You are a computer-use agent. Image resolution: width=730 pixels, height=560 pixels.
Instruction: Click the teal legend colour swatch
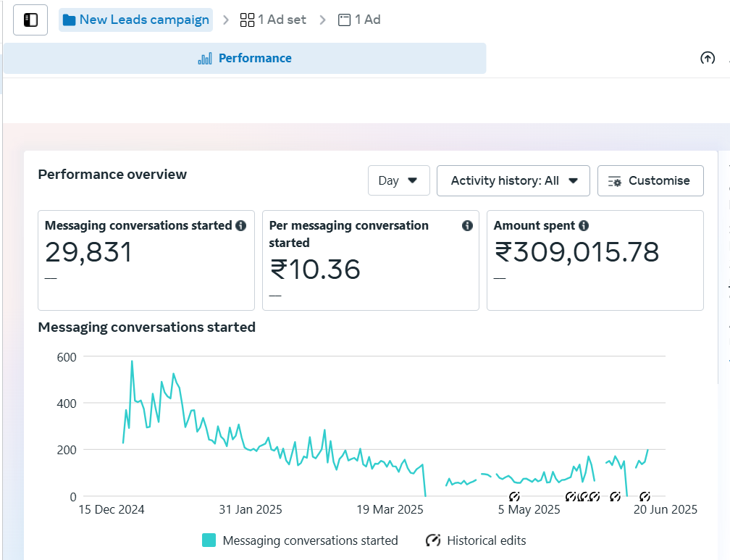(x=209, y=540)
